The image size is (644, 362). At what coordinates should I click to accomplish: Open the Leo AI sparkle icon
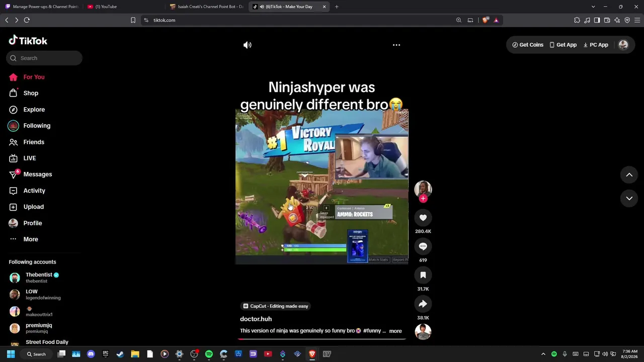pyautogui.click(x=617, y=20)
